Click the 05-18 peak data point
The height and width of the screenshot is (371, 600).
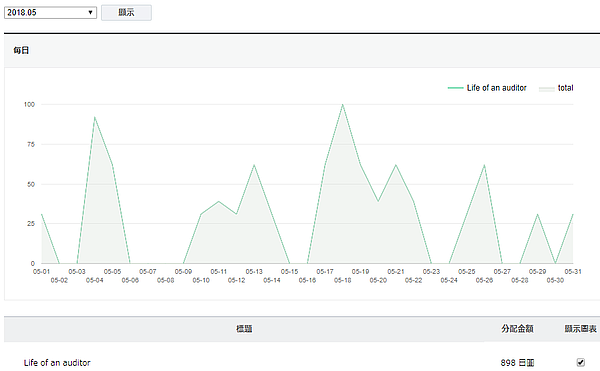click(x=342, y=104)
